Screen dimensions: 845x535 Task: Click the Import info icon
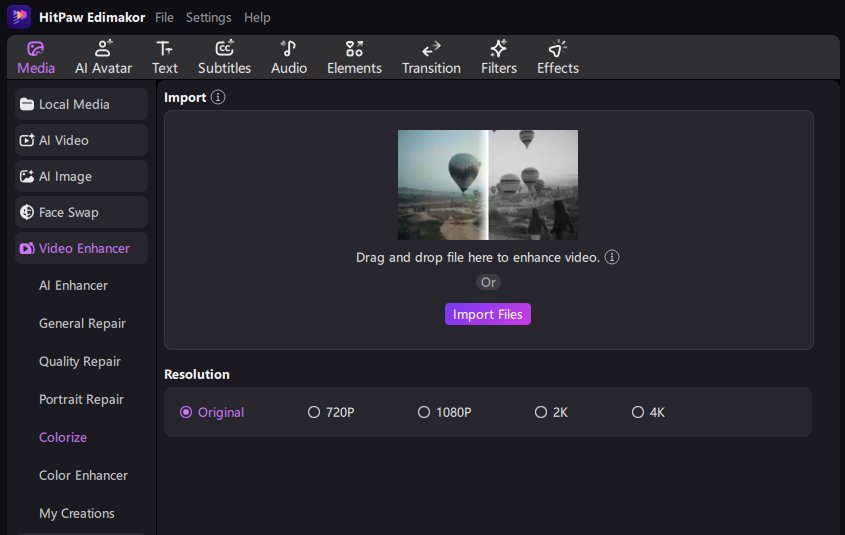click(x=218, y=97)
